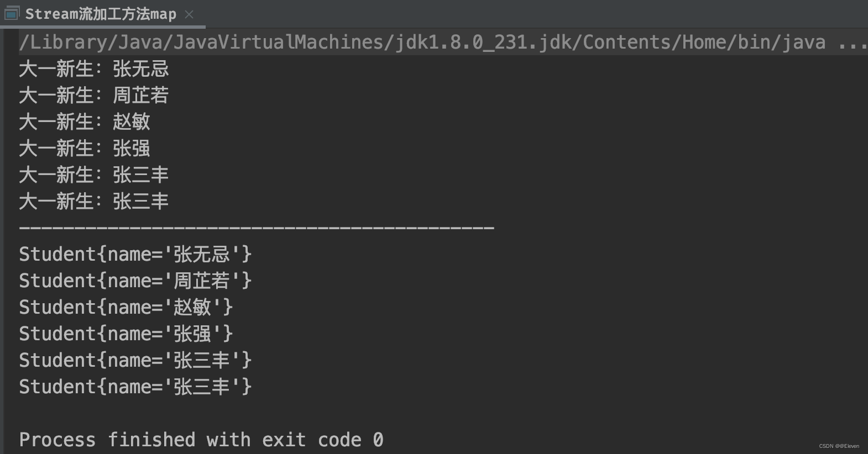Select the Student{name='赵敏'} line
The image size is (868, 454).
[x=126, y=307]
